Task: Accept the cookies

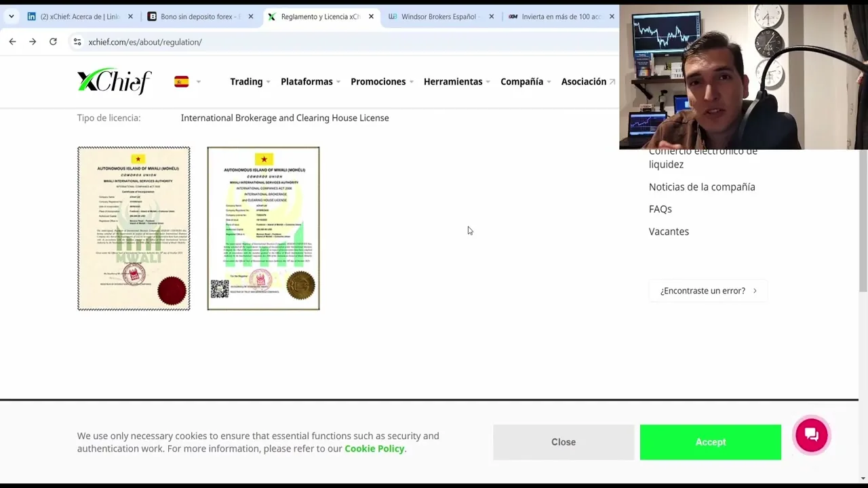Action: click(711, 442)
